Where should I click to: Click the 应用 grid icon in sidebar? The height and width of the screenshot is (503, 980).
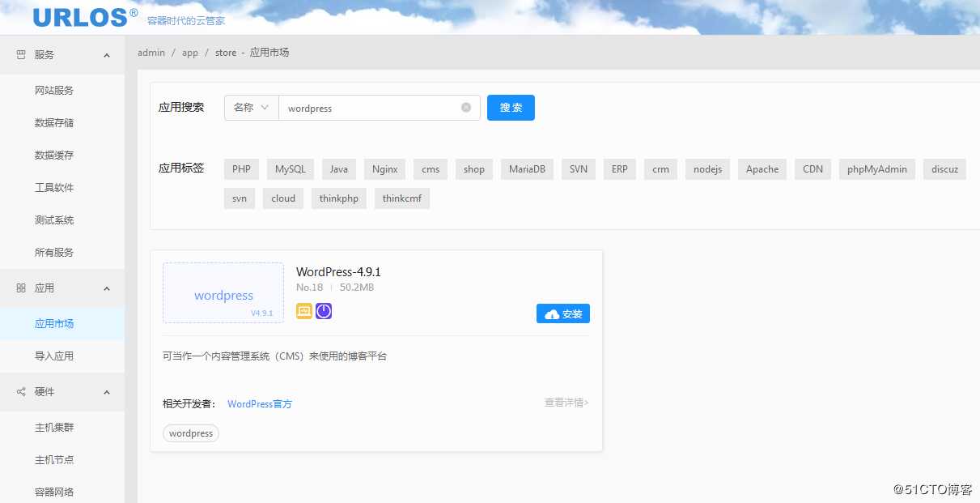pos(21,288)
